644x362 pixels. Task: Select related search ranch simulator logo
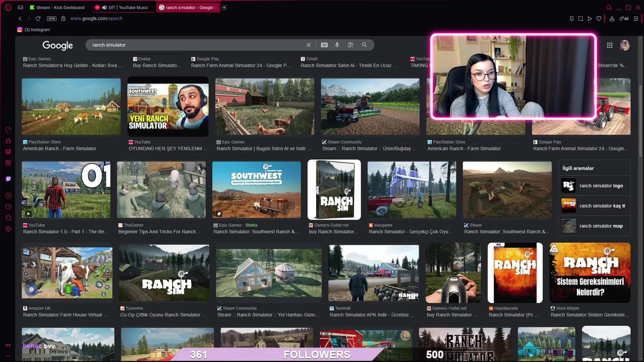click(x=594, y=186)
